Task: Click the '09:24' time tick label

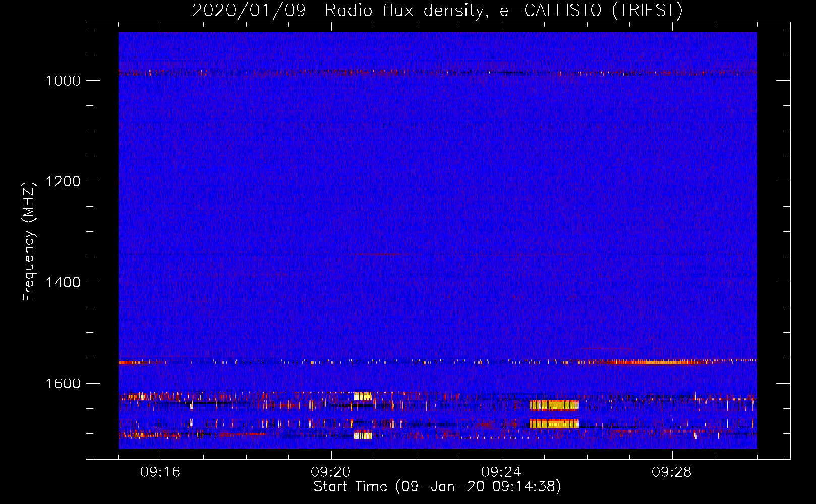Action: pyautogui.click(x=501, y=472)
